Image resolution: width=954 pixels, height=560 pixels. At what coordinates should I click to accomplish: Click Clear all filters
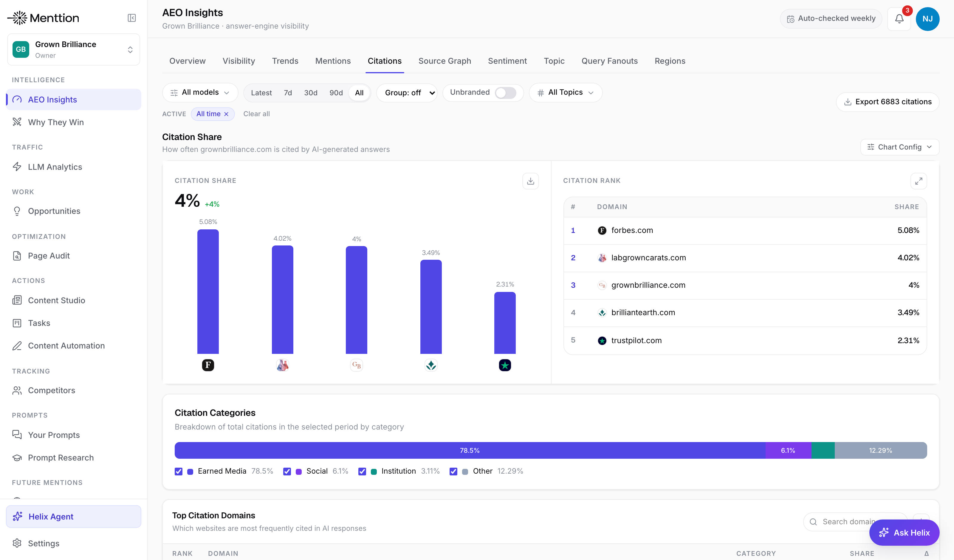257,114
